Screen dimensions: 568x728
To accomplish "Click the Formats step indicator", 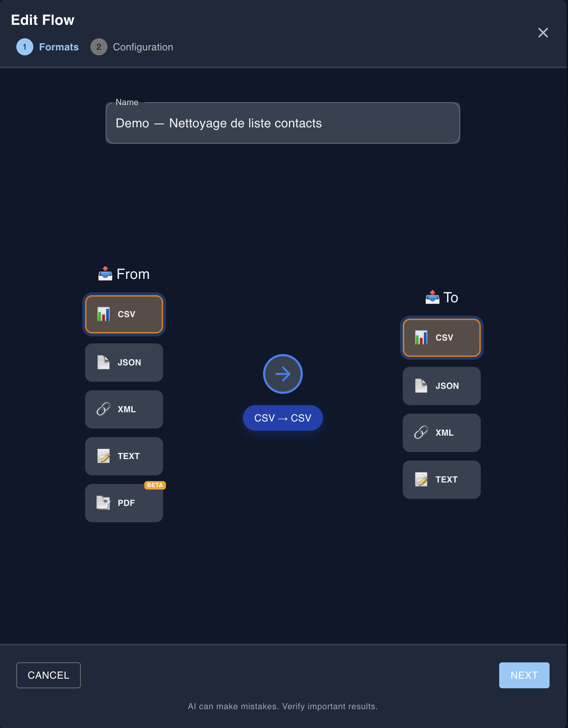I will tap(48, 47).
